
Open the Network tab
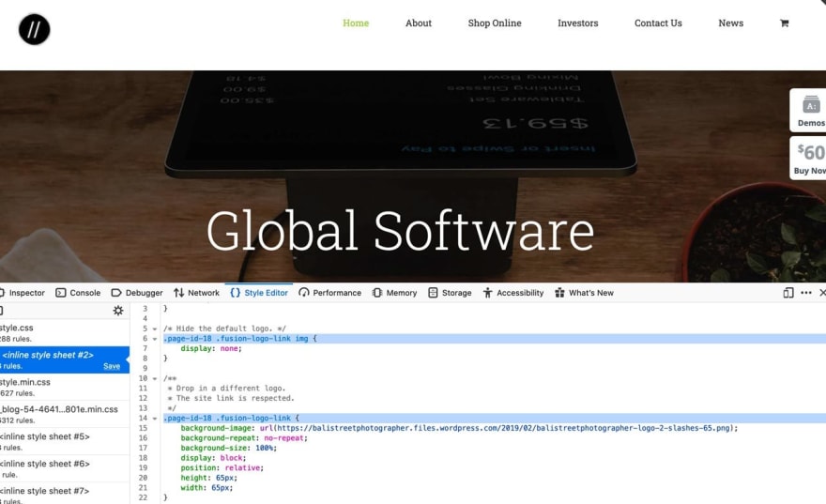(196, 293)
